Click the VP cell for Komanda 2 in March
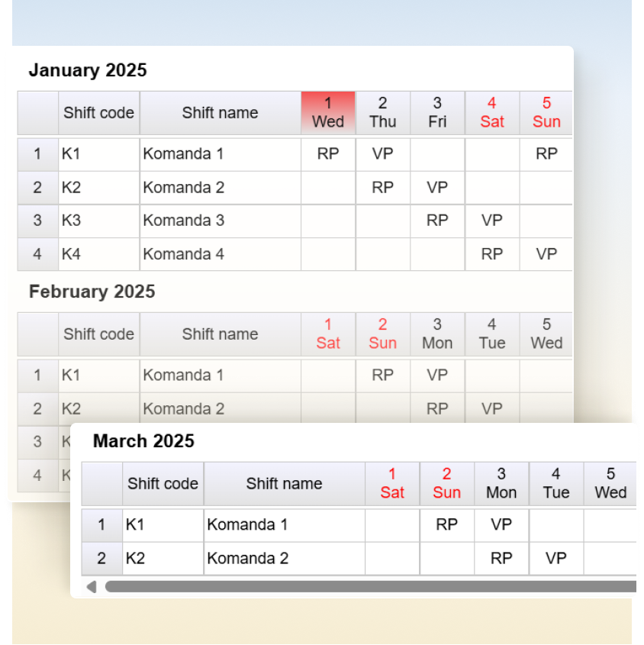Image resolution: width=644 pixels, height=645 pixels. [x=556, y=558]
